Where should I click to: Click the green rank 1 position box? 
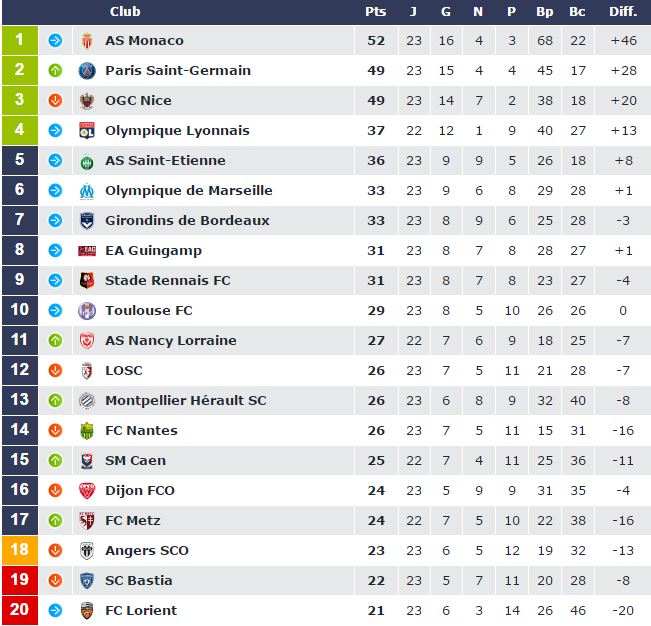pos(20,40)
